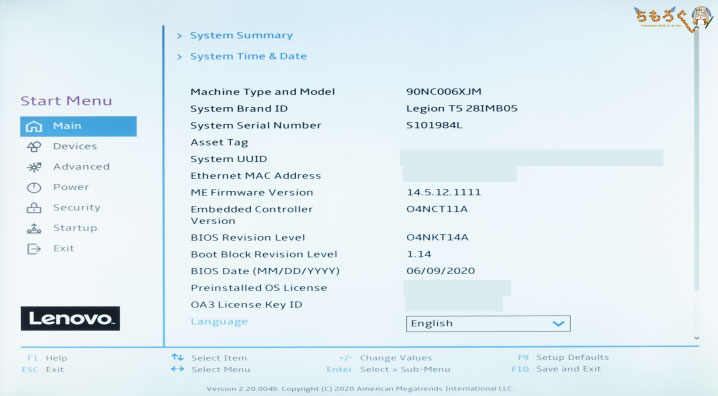Click ME Firmware value 14.5.12.1111
Image resolution: width=718 pixels, height=396 pixels.
coord(444,192)
